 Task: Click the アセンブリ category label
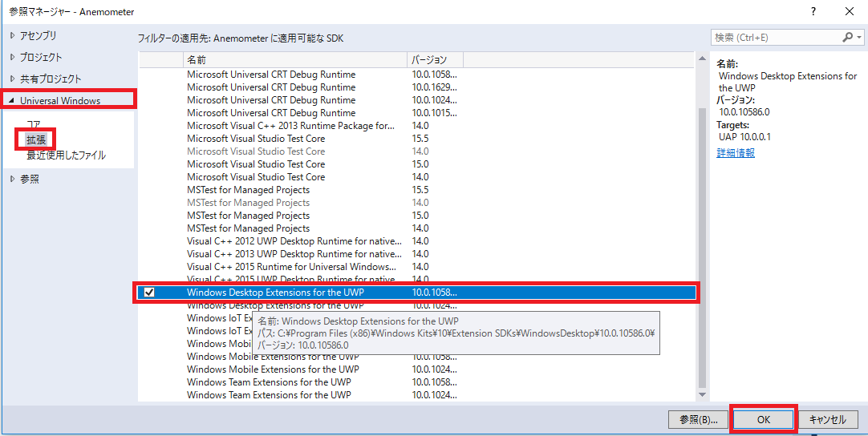(39, 35)
